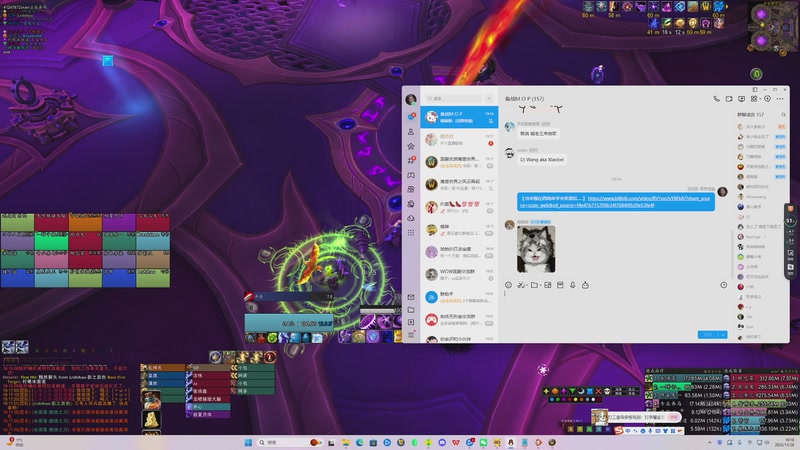The image size is (800, 450).
Task: Select the DJ Wang aka Xiaobei message bubble
Action: [542, 160]
